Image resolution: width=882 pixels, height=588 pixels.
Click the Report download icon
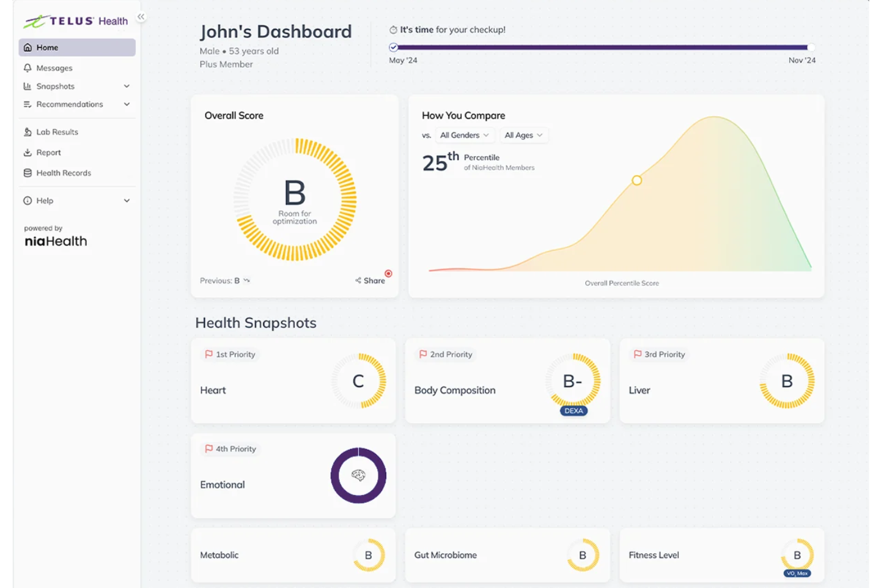tap(27, 153)
